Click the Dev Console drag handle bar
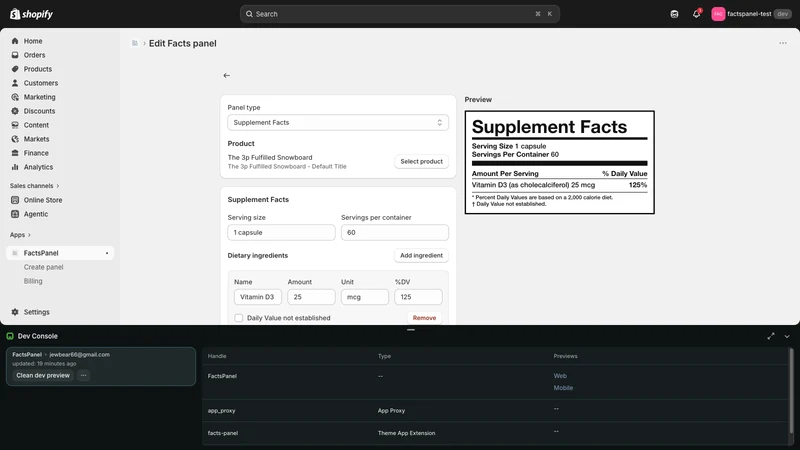This screenshot has height=450, width=800. pyautogui.click(x=411, y=330)
